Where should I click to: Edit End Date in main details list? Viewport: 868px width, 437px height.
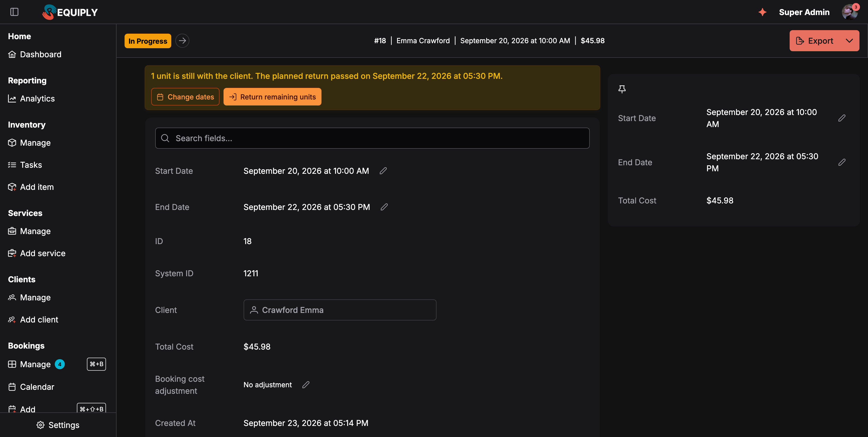click(x=384, y=207)
